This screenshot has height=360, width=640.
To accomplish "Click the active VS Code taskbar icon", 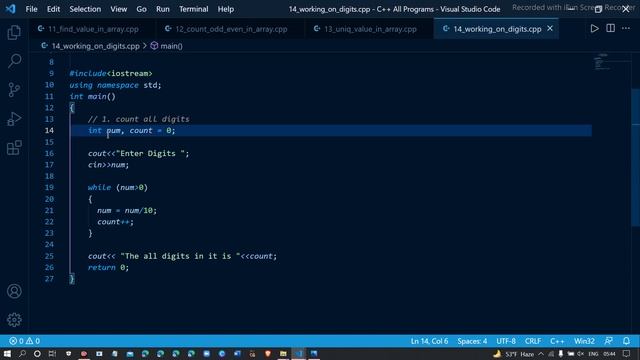I will tap(298, 354).
